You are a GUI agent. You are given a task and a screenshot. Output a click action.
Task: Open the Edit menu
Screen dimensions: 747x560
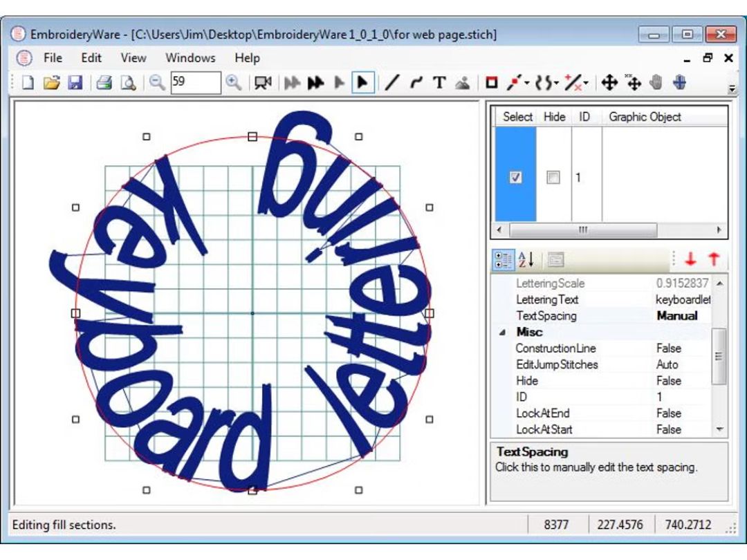click(x=91, y=58)
